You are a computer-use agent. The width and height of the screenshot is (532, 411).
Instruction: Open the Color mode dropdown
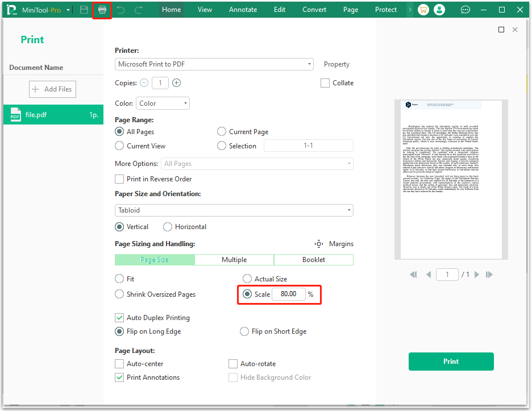[163, 103]
